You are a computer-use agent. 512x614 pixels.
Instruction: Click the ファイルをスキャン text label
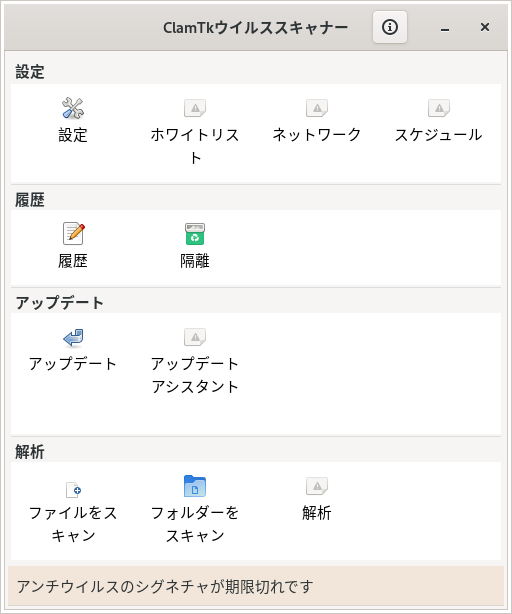(x=73, y=524)
